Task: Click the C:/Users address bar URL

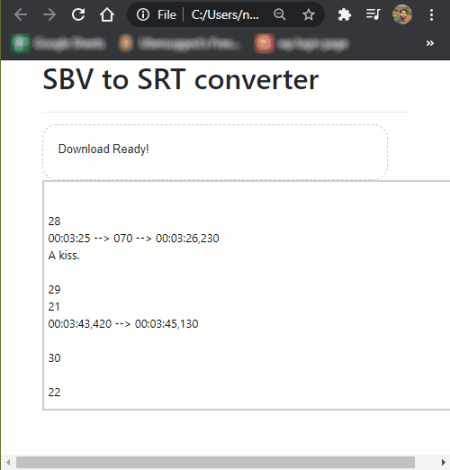Action: (x=225, y=15)
